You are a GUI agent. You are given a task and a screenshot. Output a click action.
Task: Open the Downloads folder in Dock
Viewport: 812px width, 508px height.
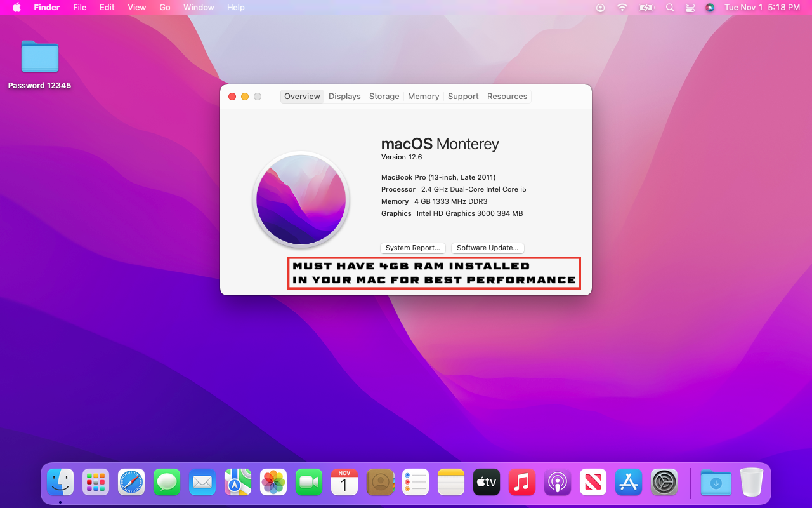716,483
